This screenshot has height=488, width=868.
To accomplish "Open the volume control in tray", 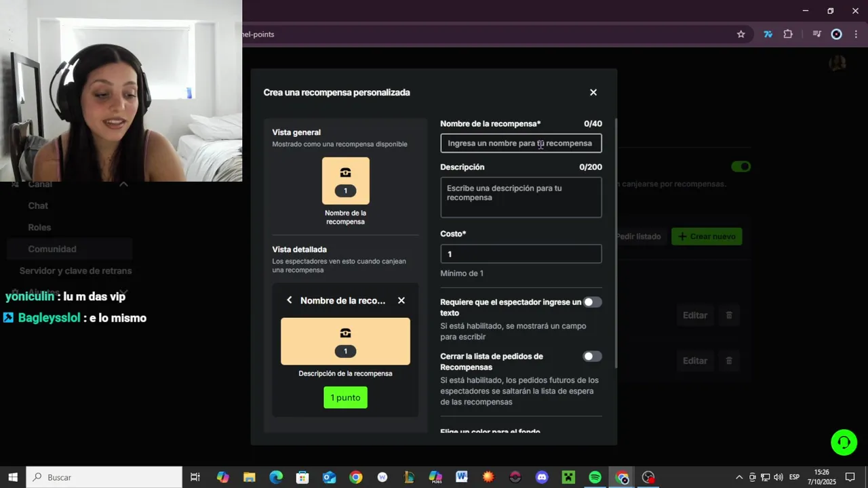I will tap(778, 477).
